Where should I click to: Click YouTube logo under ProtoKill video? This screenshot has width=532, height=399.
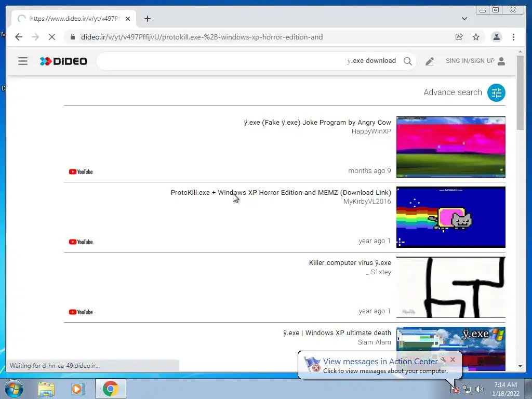pos(81,242)
